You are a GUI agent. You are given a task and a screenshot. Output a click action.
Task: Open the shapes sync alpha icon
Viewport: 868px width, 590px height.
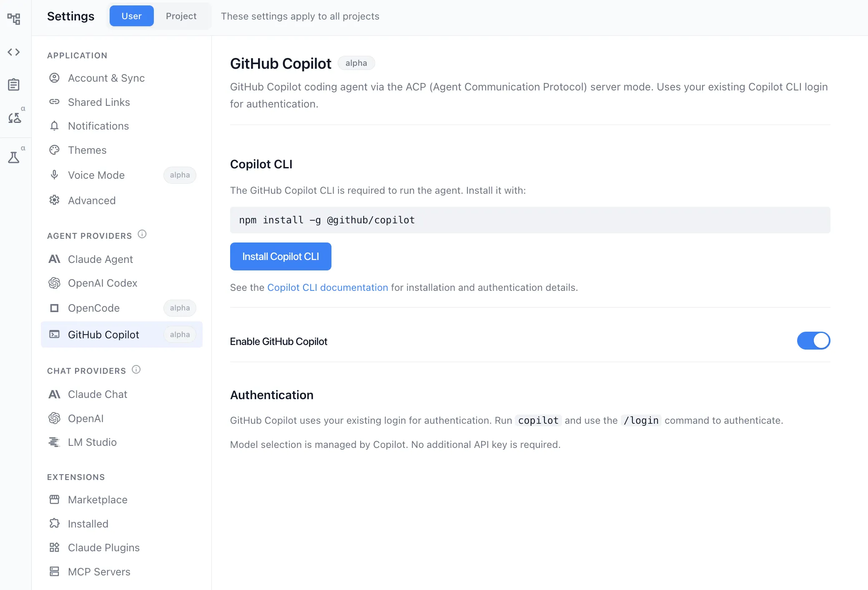[x=15, y=118]
